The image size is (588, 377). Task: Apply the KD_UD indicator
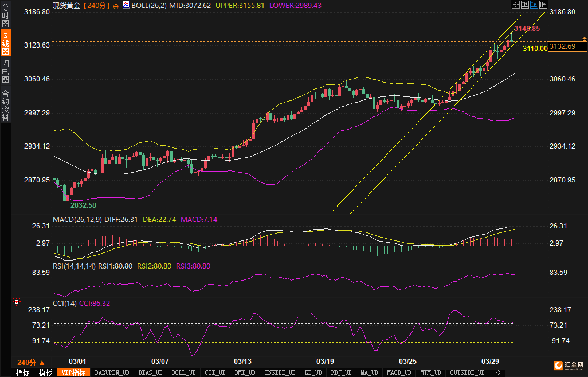tap(313, 373)
